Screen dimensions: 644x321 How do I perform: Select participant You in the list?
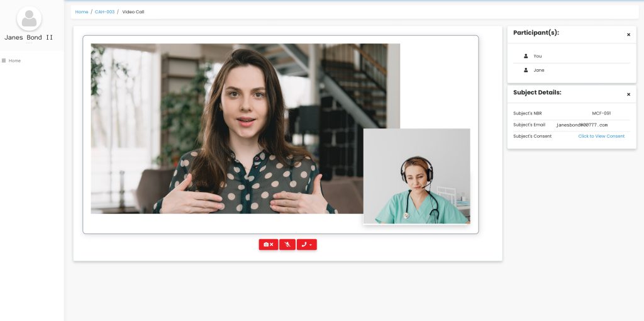[537, 56]
